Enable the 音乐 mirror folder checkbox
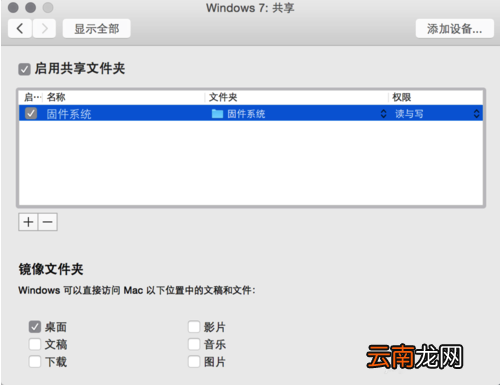The image size is (500, 385). 194,344
